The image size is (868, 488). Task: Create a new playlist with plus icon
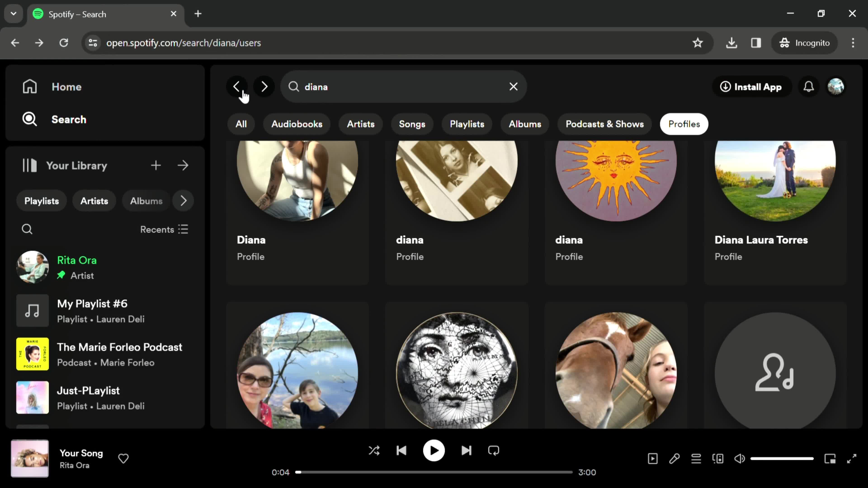pos(156,165)
